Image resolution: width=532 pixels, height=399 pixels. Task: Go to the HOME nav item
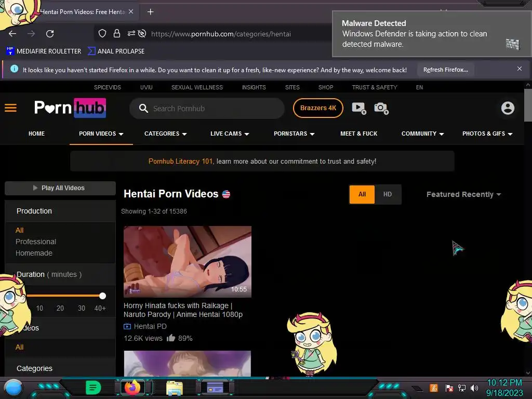tap(37, 134)
